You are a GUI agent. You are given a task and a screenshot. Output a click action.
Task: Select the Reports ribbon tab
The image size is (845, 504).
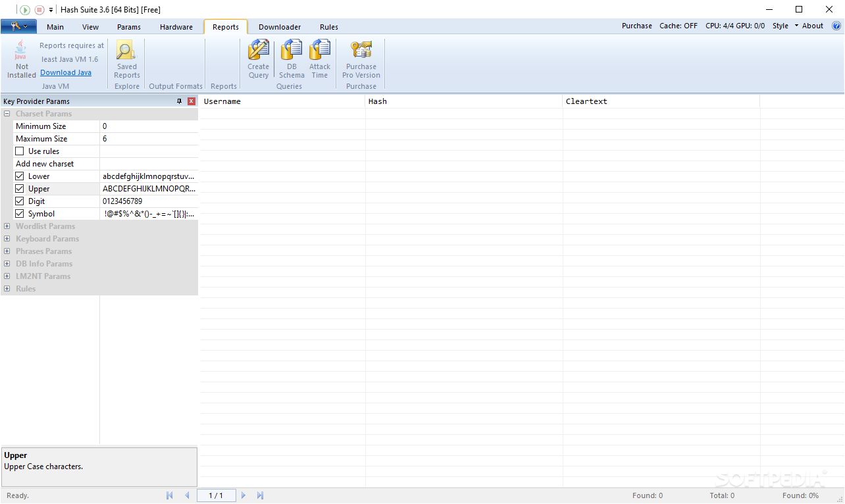[226, 27]
